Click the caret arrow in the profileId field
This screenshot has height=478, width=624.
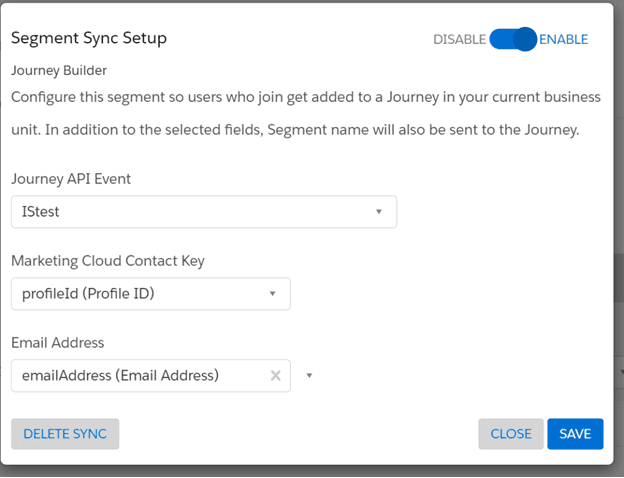pos(273,294)
